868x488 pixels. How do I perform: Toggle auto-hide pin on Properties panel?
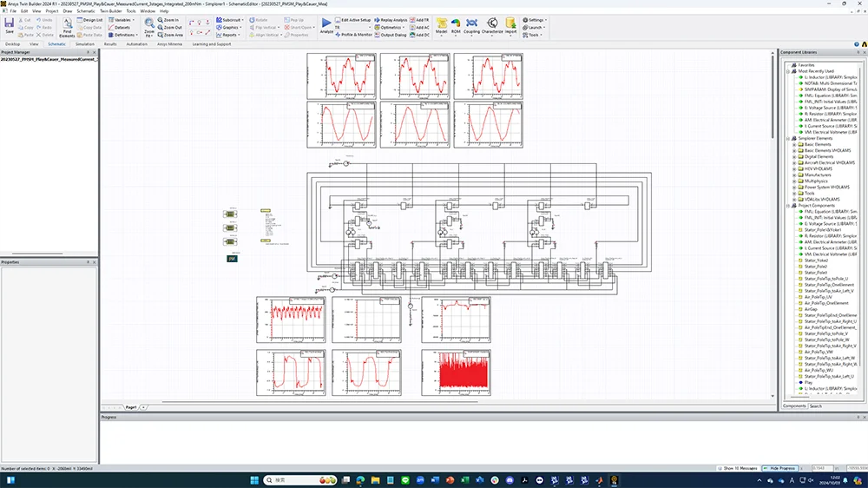tap(88, 262)
